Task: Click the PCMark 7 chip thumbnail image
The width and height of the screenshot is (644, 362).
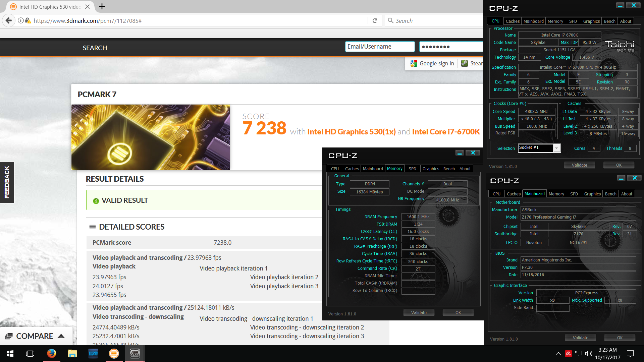Action: [151, 137]
